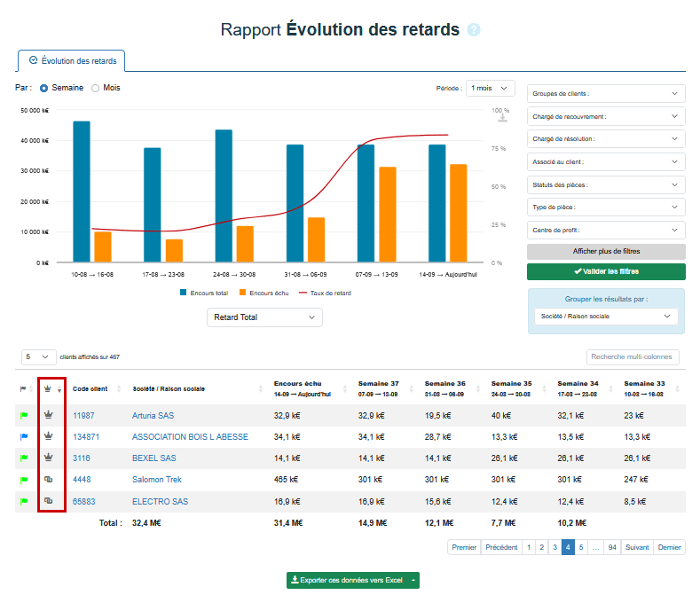Click the group icon in Salomon Trek row
The image size is (700, 595).
click(x=49, y=480)
